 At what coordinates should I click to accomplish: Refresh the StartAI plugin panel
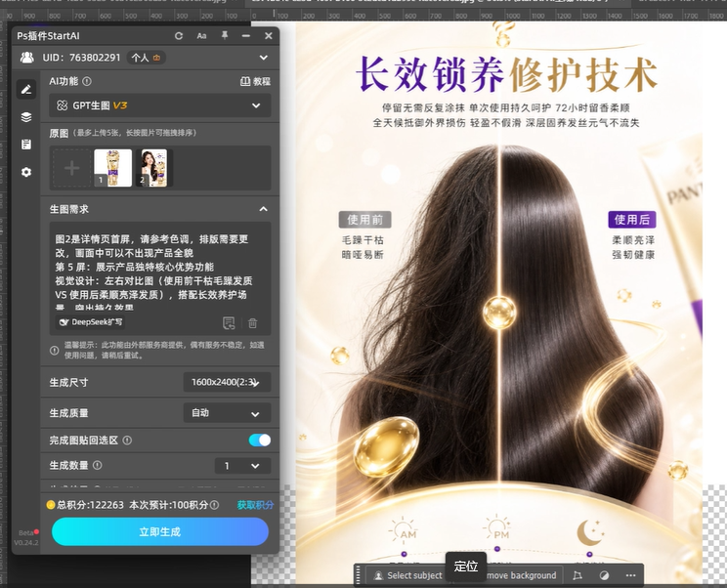(x=179, y=36)
